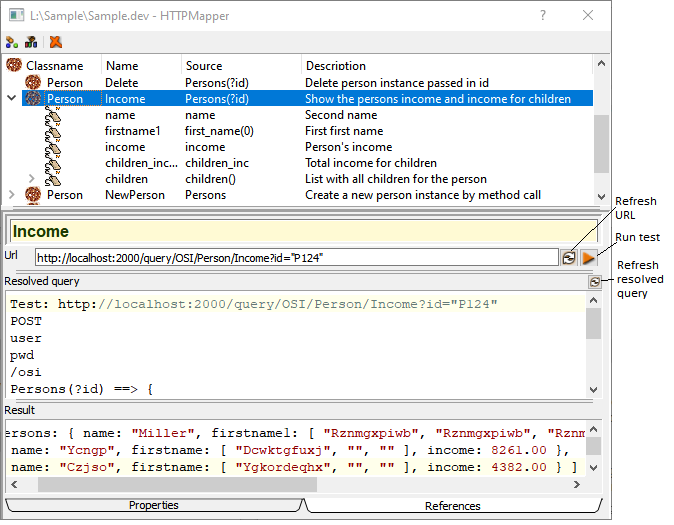Click the Refresh resolved query icon

(594, 283)
